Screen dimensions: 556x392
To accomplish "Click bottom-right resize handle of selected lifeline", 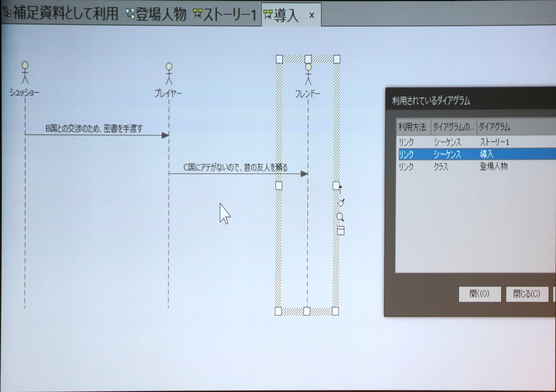I will pos(335,311).
